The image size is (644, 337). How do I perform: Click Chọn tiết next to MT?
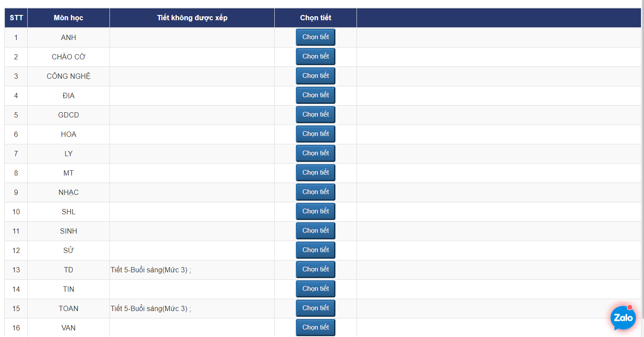[315, 173]
